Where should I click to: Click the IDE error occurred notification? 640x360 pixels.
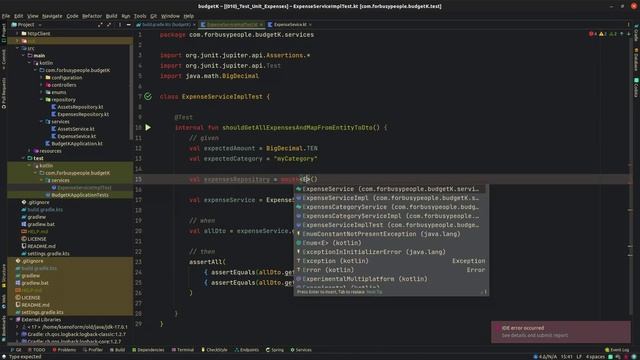[561, 331]
